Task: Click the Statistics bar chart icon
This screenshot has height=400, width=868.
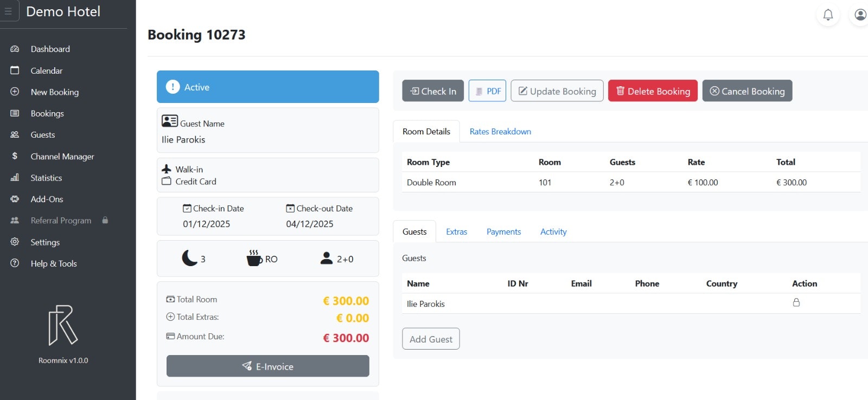Action: 15,177
